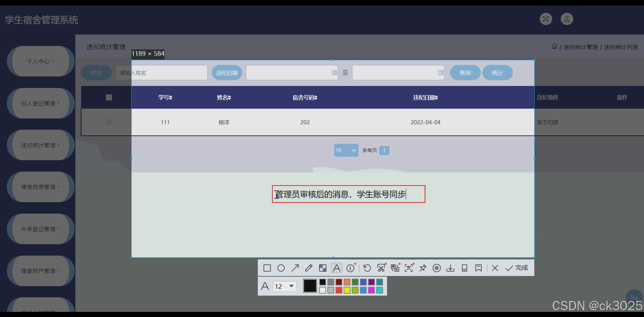Activate the mosaic blur tool

pos(323,268)
